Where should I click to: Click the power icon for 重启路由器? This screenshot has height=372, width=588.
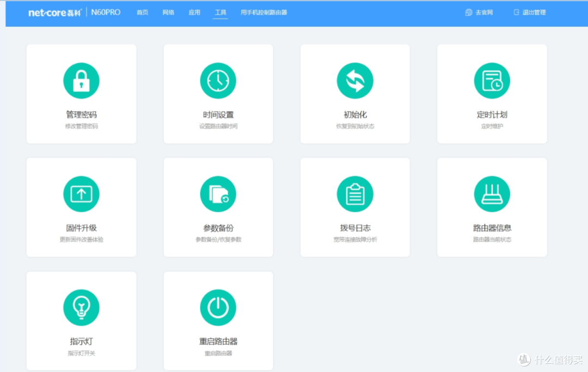[218, 308]
